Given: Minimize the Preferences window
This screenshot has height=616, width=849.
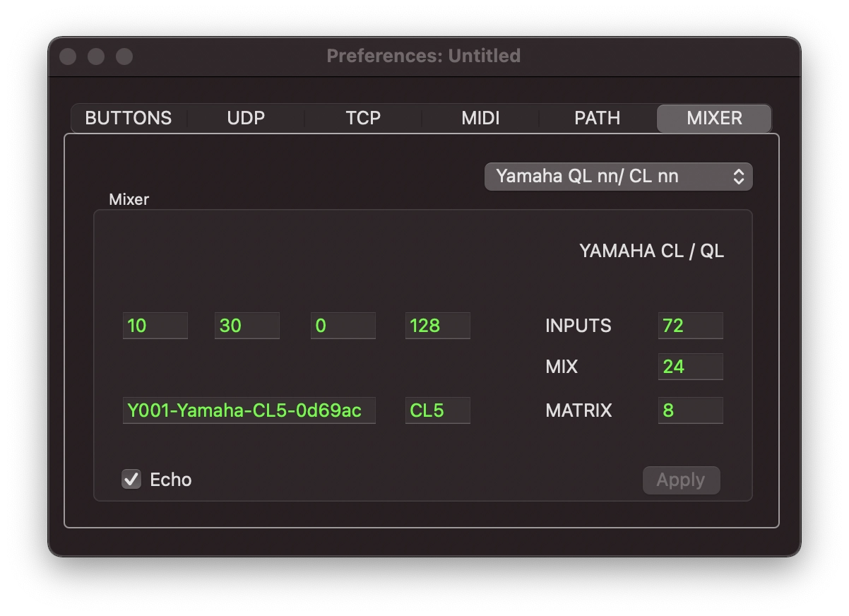Looking at the screenshot, I should coord(96,57).
